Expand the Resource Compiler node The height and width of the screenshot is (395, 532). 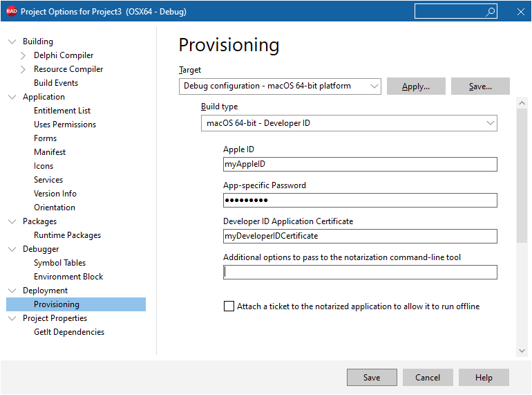tap(23, 69)
